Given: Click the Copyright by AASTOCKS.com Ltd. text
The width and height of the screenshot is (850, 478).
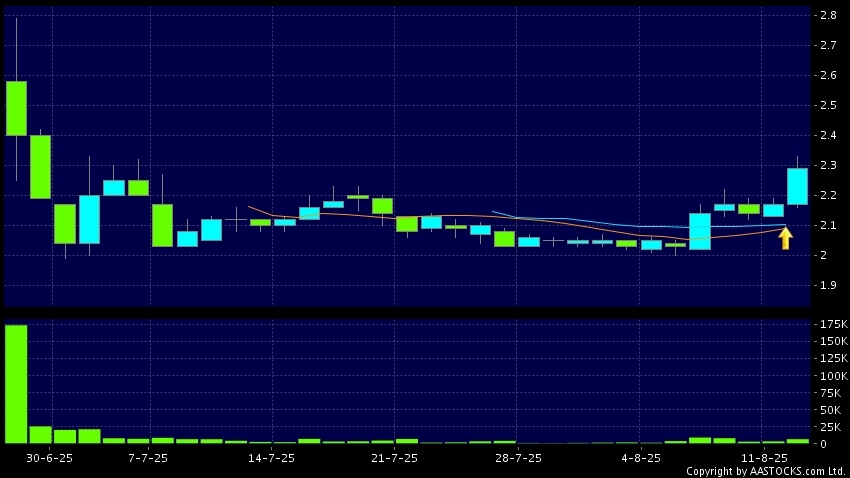Looking at the screenshot, I should [765, 471].
